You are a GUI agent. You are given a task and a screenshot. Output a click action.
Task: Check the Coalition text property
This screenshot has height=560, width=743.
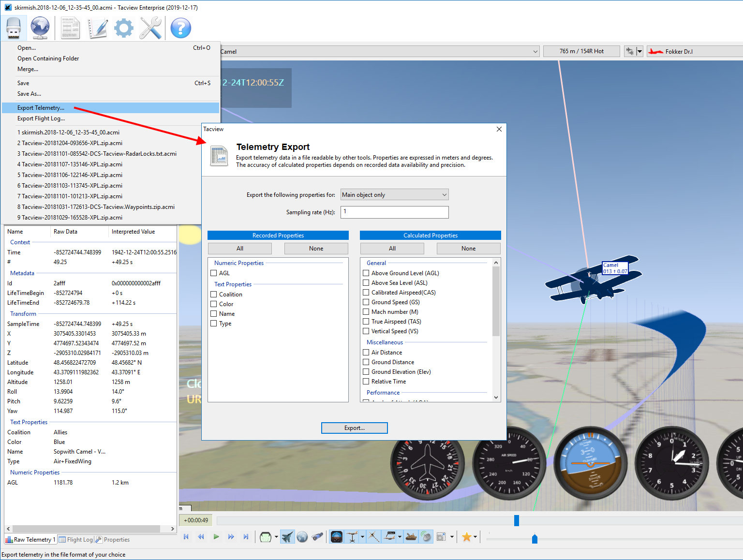coord(214,295)
